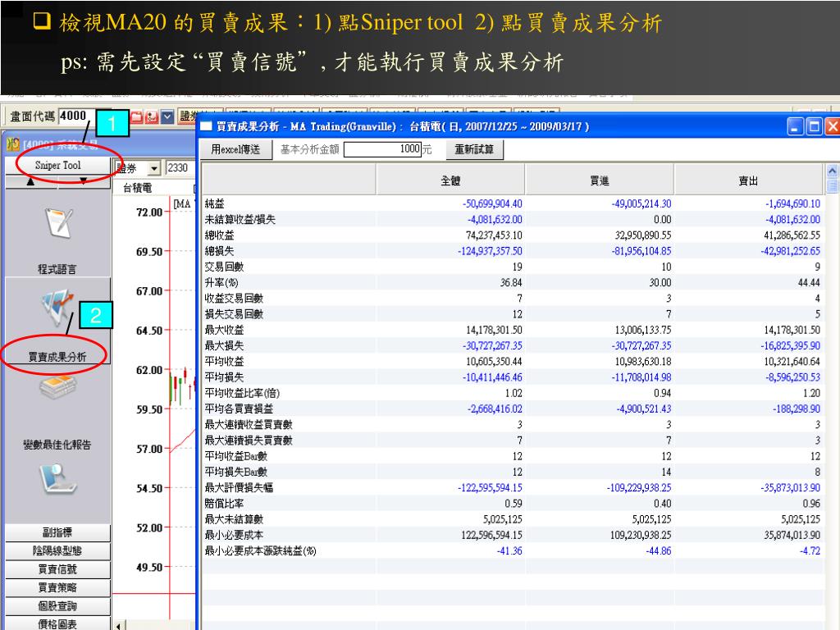
Task: Click the 基本分析金額 amount input field
Action: pyautogui.click(x=382, y=149)
